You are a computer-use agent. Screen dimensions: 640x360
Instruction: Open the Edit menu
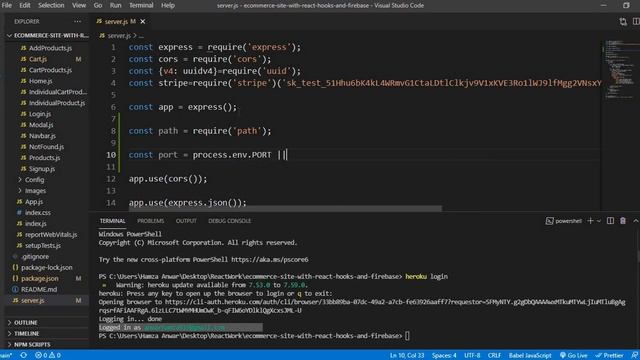(25, 5)
